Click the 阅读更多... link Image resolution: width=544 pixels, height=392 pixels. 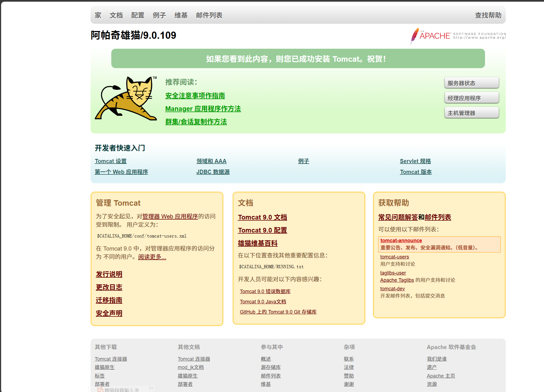click(152, 257)
